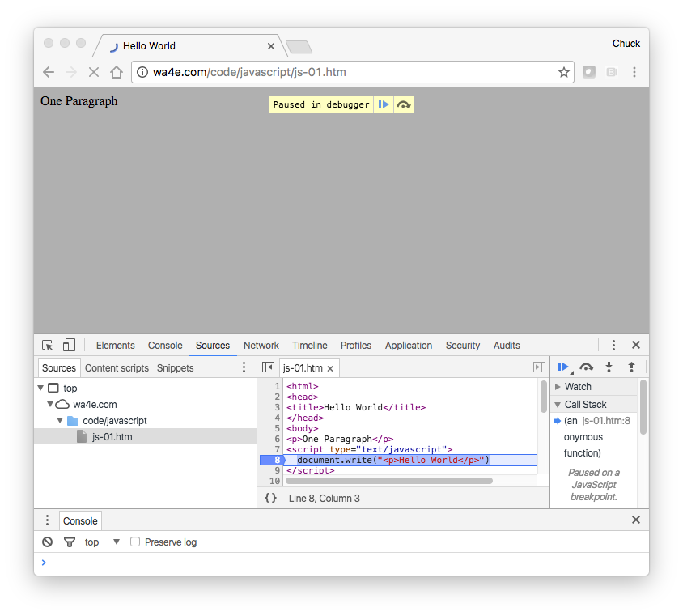This screenshot has height=616, width=683.
Task: Open the Chrome main menu
Action: click(x=634, y=72)
